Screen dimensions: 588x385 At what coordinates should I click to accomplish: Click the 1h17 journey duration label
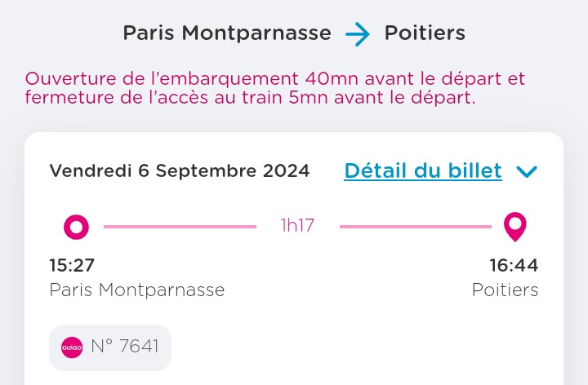[298, 225]
